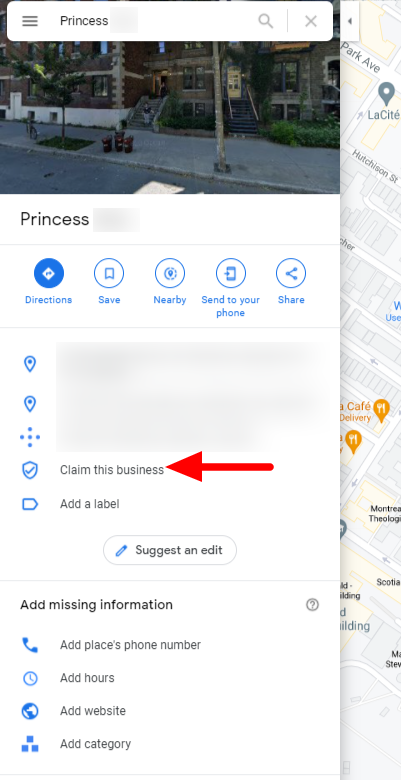
Task: Open the hamburger menu in search bar
Action: coord(30,21)
